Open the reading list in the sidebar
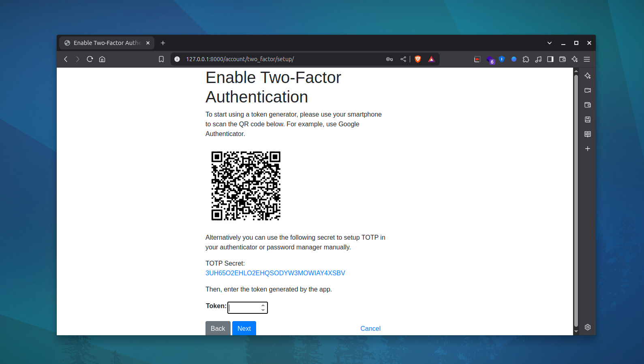644x364 pixels. click(588, 134)
